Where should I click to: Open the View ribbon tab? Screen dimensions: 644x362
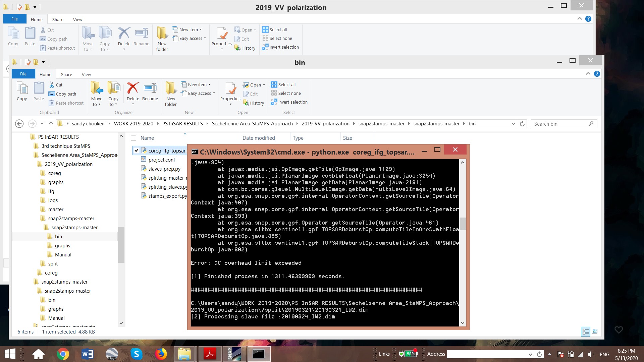[x=86, y=74]
